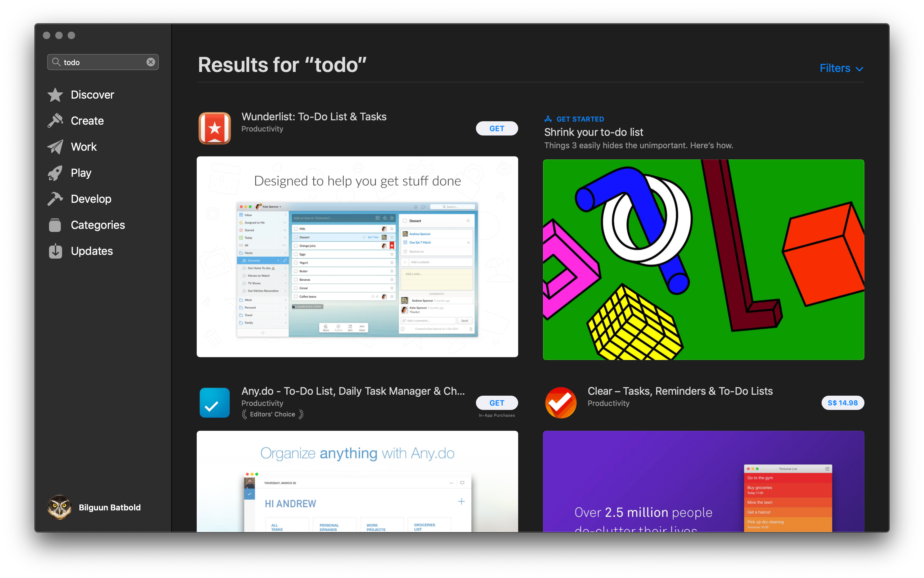This screenshot has width=924, height=578.
Task: Click the Editors' Choice badge
Action: (273, 414)
